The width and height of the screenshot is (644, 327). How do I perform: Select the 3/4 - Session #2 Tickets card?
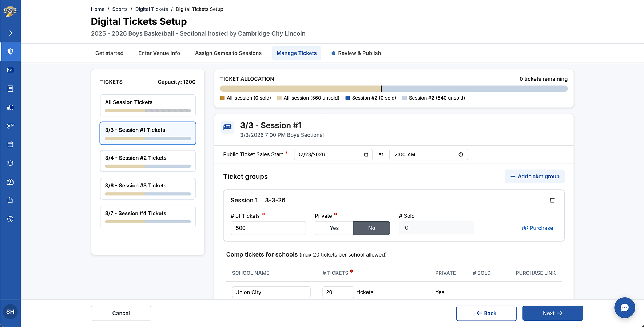(148, 161)
